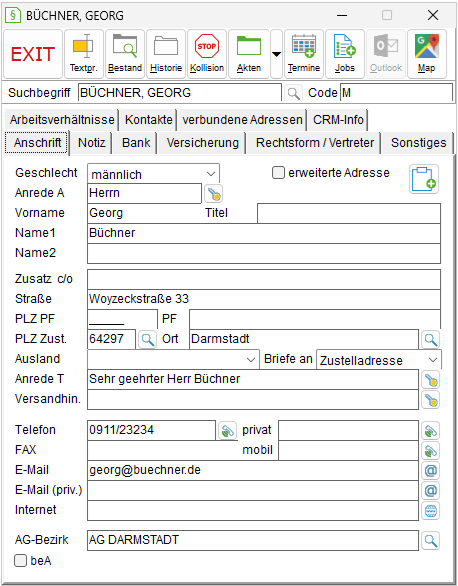Click the magnifier beside AG-Bezirk field
The height and width of the screenshot is (586, 458).
coord(430,540)
